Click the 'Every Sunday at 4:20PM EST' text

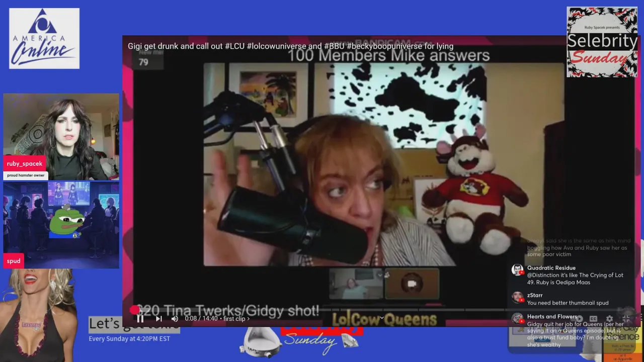point(129,338)
